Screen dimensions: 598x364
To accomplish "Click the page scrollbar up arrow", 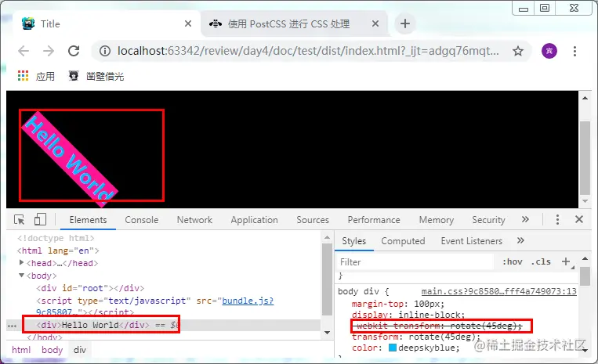I will [x=585, y=98].
